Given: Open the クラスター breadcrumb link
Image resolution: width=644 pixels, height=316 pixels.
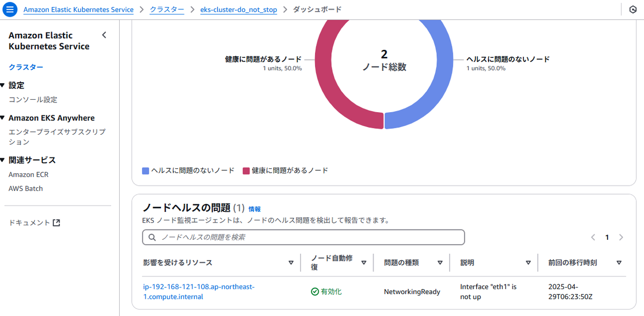Looking at the screenshot, I should coord(167,10).
